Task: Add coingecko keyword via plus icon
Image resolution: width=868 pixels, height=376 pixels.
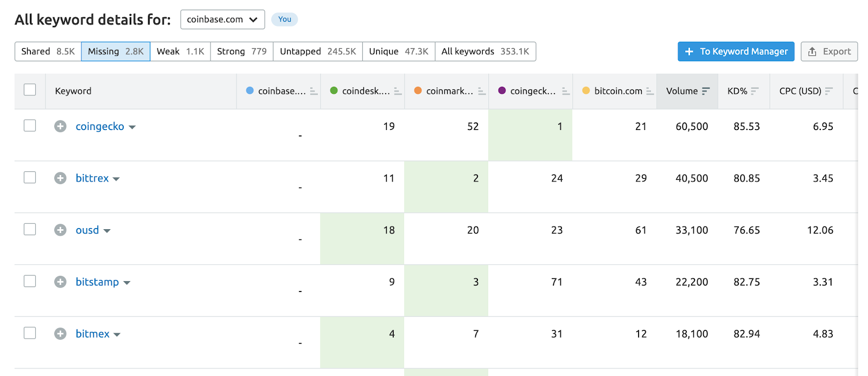Action: 60,126
